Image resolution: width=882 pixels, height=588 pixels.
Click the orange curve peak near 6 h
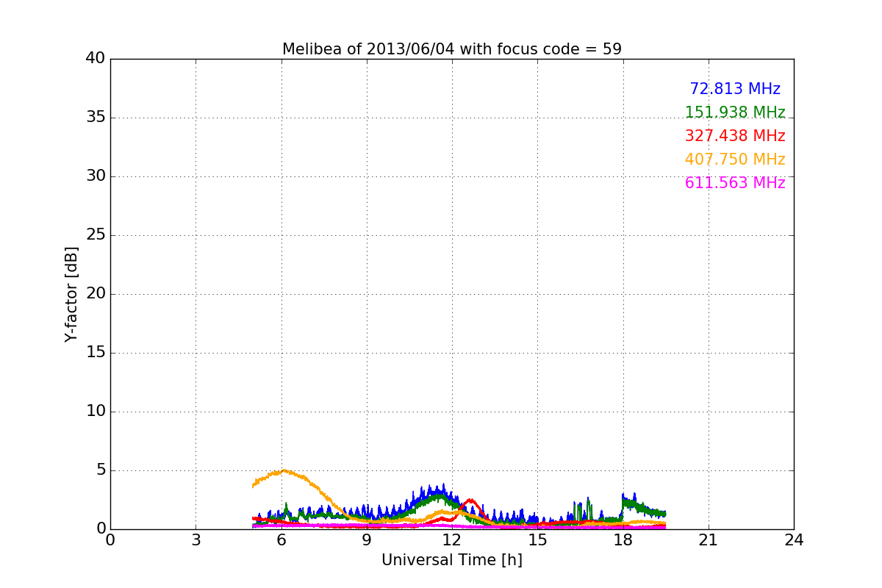coord(284,470)
